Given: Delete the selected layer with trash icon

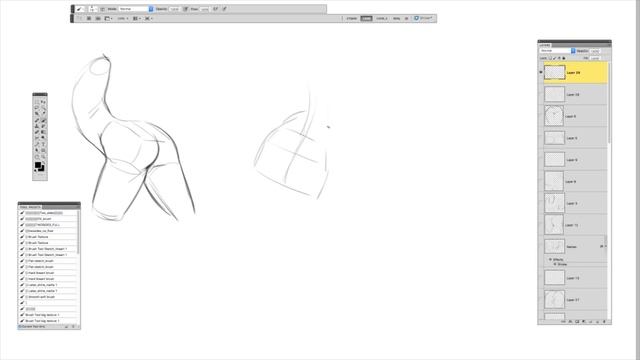Looking at the screenshot, I should 604,322.
